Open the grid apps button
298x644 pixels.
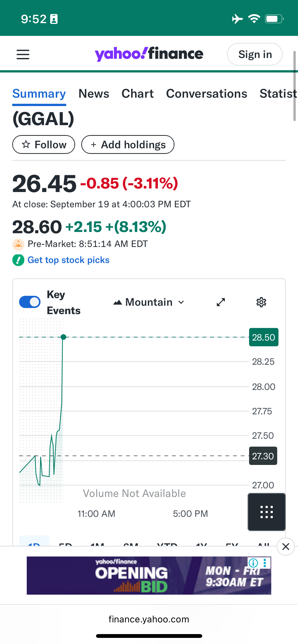click(266, 512)
